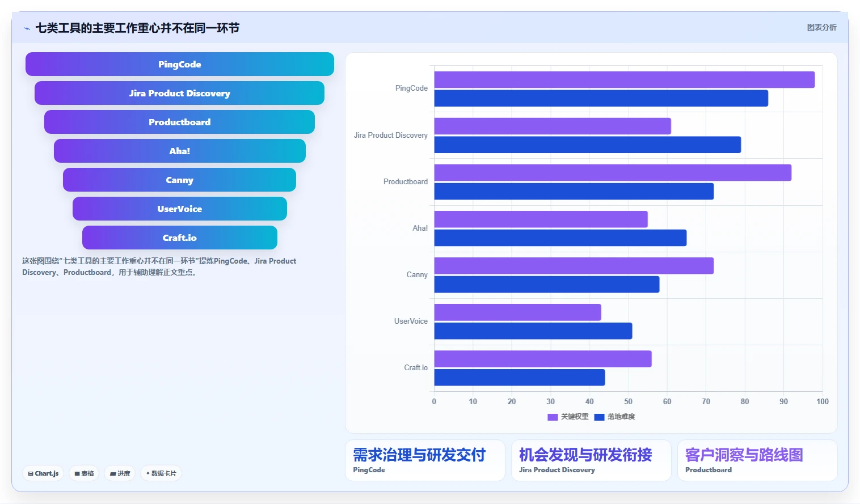Click the Aha! y-axis label
The image size is (860, 504).
(x=420, y=228)
